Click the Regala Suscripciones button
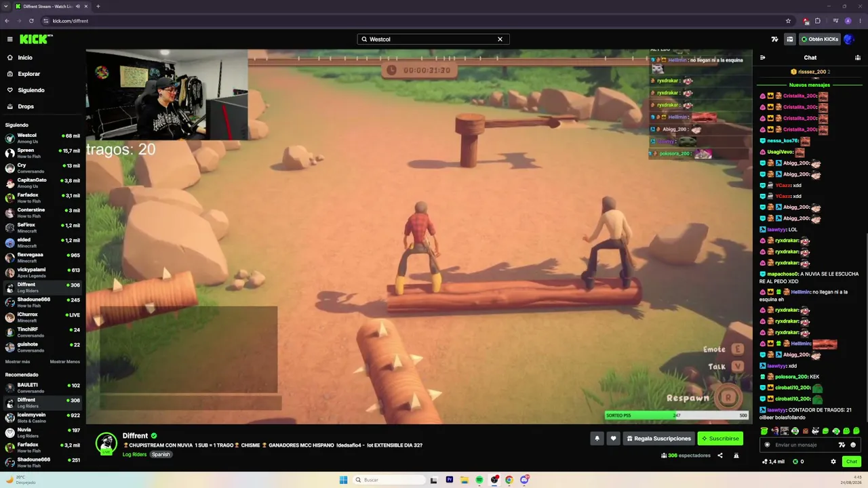This screenshot has height=488, width=868. tap(658, 439)
